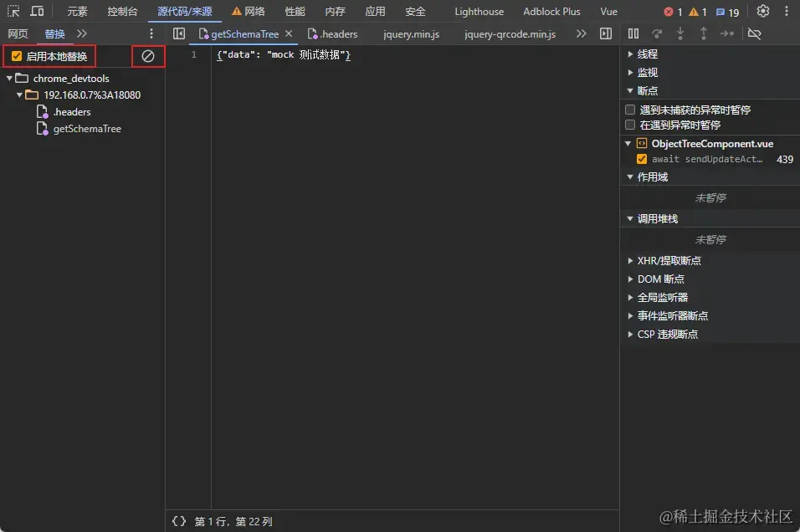Enable 在遇到异常时暂停 checkbox
Viewport: 800px width, 532px height.
630,125
